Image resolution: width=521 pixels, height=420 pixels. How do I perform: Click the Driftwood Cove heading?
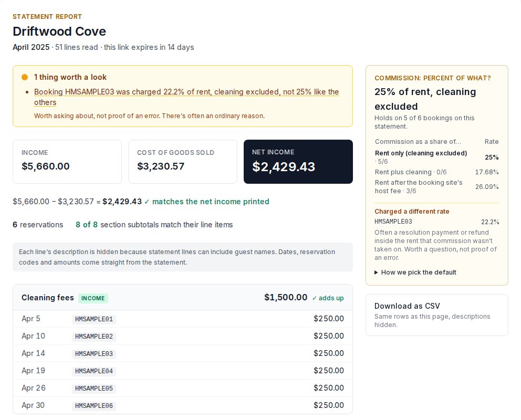59,31
